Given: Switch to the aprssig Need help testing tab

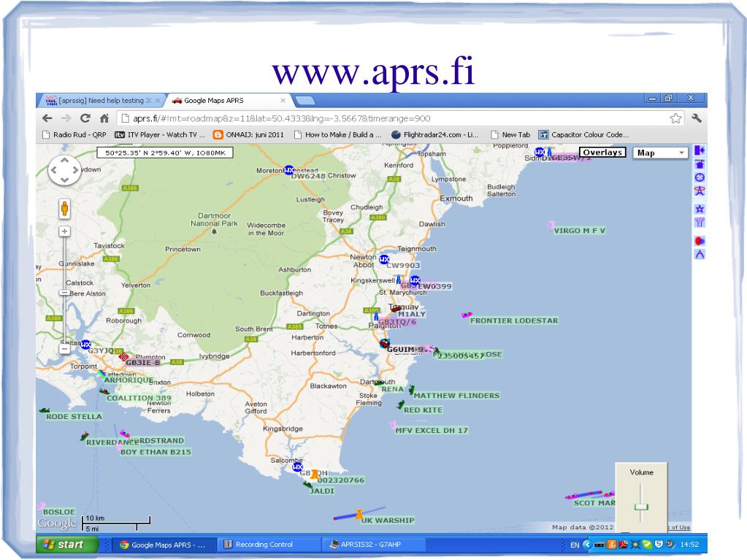Looking at the screenshot, I should click(x=101, y=101).
